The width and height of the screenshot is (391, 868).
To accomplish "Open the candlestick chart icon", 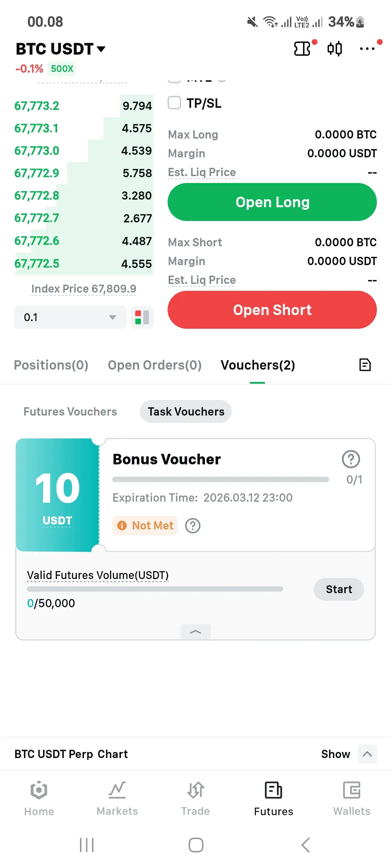I will 335,48.
